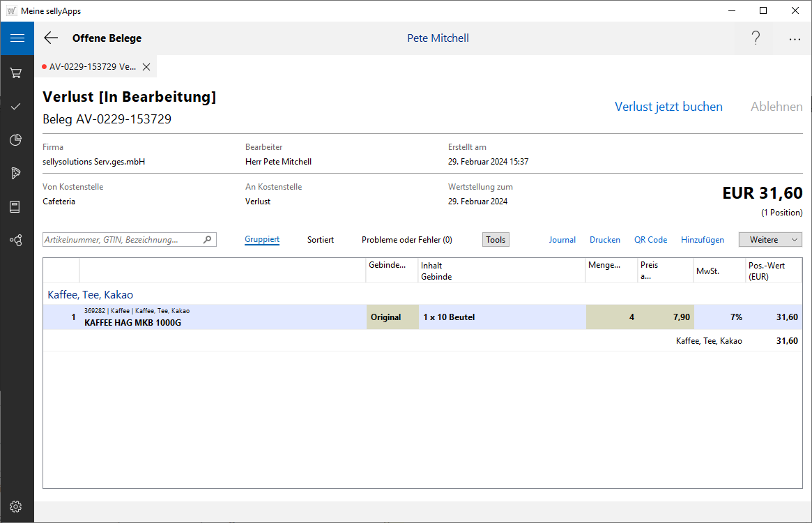Viewport: 812px width, 523px height.
Task: Open settings gear in sidebar
Action: coord(16,506)
